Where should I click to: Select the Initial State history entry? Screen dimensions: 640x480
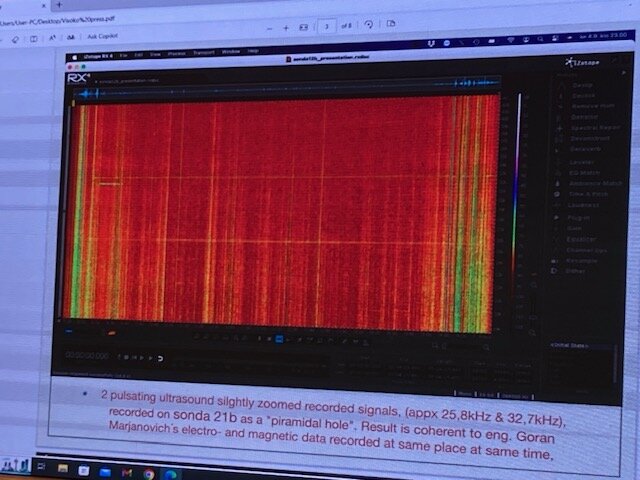(x=570, y=346)
